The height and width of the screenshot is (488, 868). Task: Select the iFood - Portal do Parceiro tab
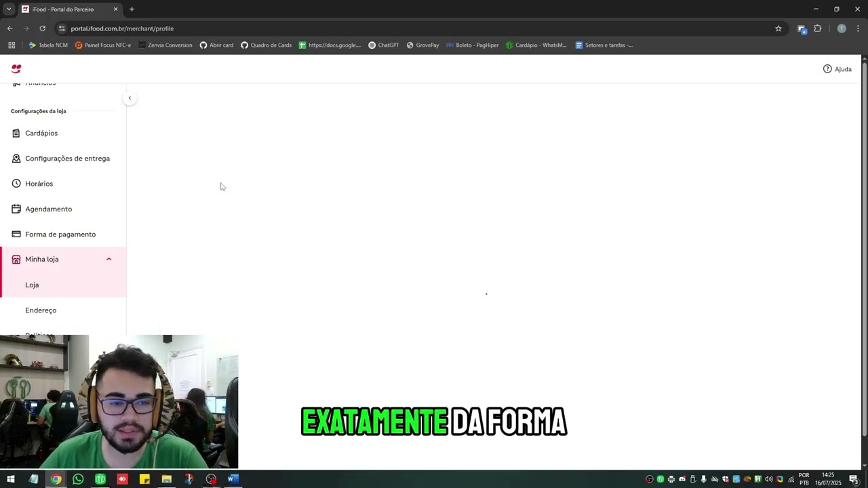69,9
